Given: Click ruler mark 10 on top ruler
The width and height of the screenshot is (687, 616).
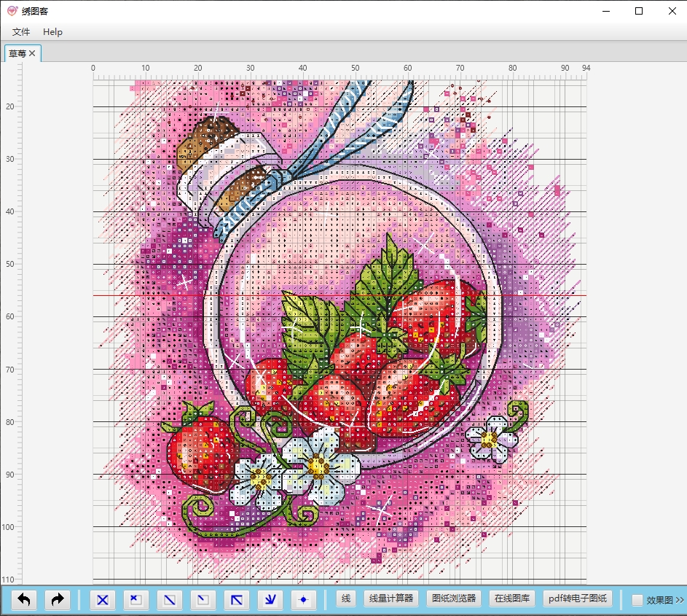Looking at the screenshot, I should tap(146, 68).
